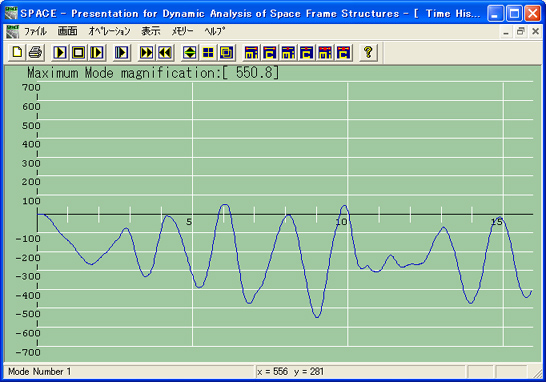Open the オペレーション menu

coord(109,32)
